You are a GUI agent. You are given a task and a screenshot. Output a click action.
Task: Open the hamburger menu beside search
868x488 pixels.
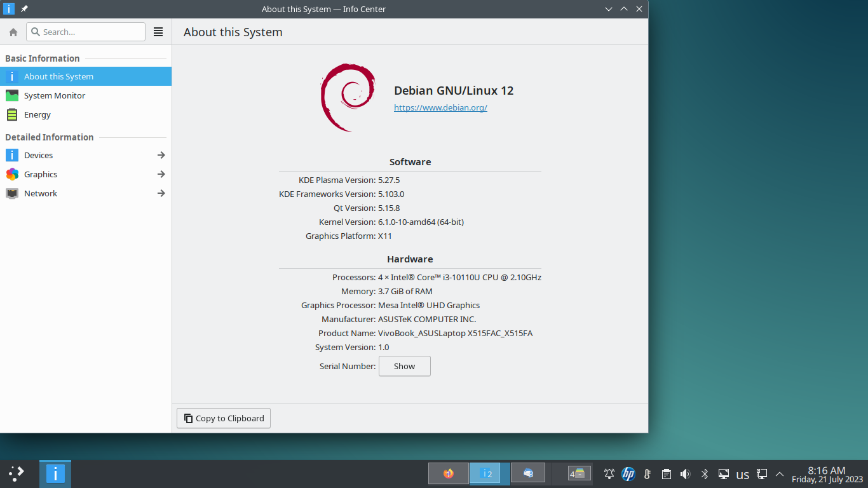coord(158,32)
